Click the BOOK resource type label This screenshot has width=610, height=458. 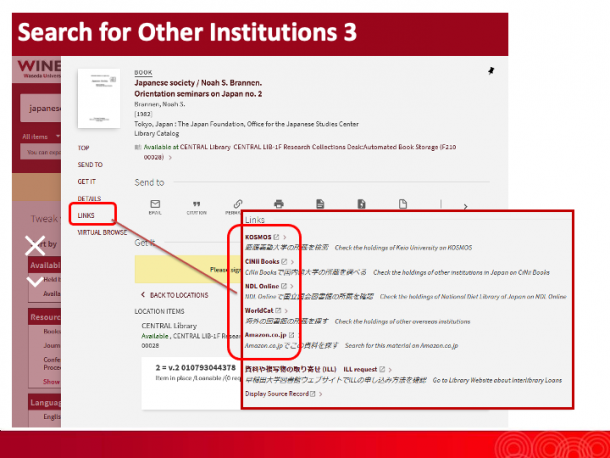pos(143,72)
